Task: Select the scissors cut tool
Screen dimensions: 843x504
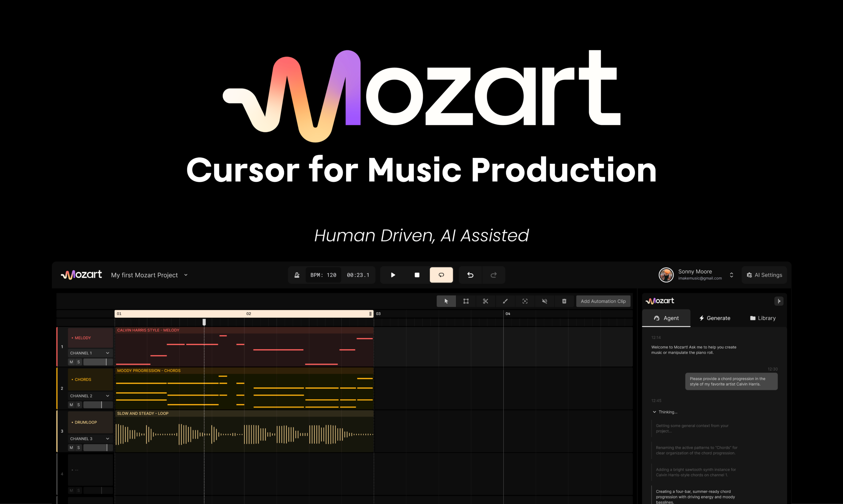Action: [x=485, y=301]
